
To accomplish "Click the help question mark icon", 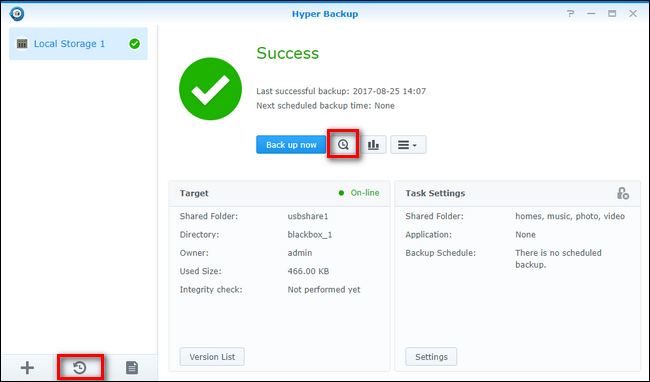I will point(570,14).
